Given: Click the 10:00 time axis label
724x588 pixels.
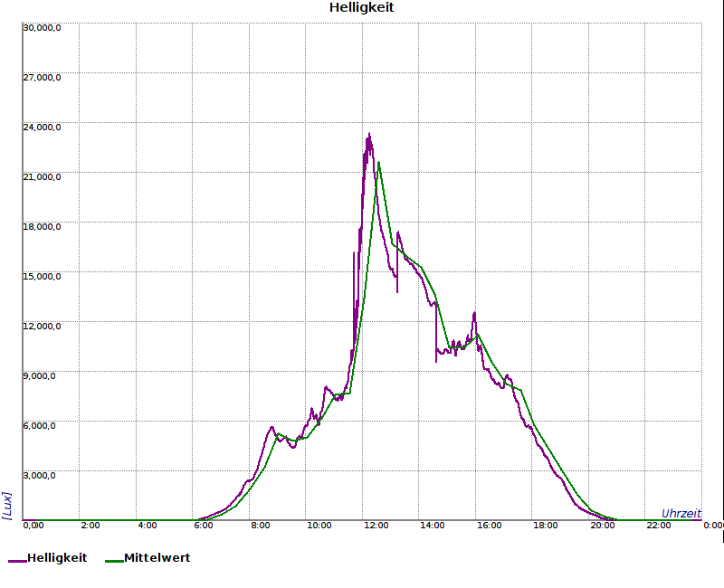Looking at the screenshot, I should point(319,526).
